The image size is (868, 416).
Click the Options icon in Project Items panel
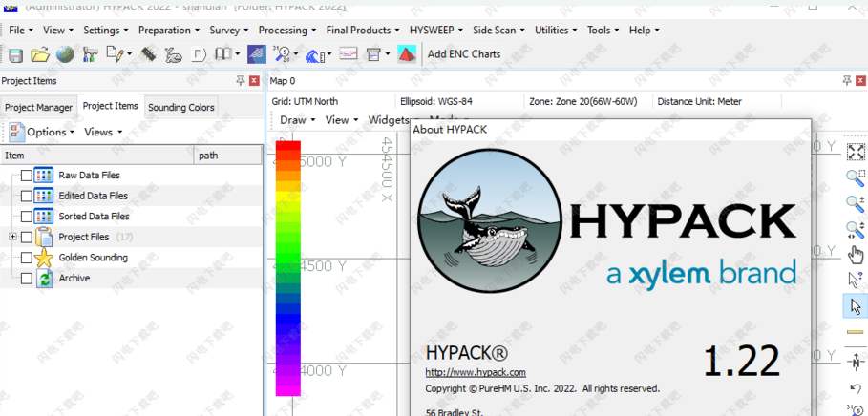16,132
